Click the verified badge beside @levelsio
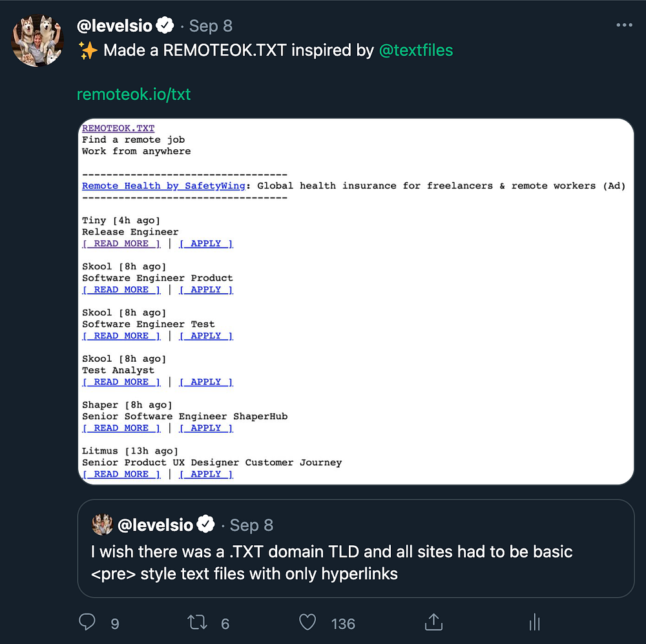 click(165, 26)
